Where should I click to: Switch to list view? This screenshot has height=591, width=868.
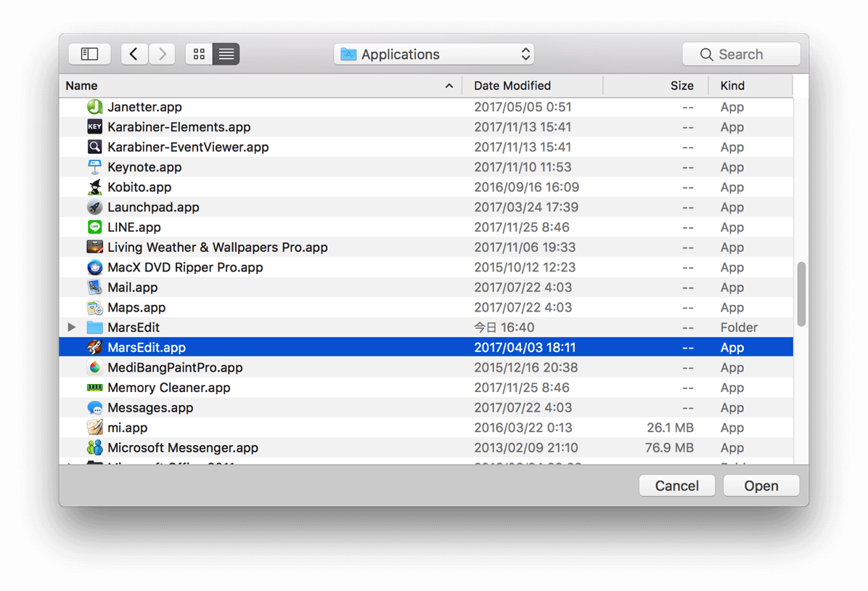click(226, 54)
